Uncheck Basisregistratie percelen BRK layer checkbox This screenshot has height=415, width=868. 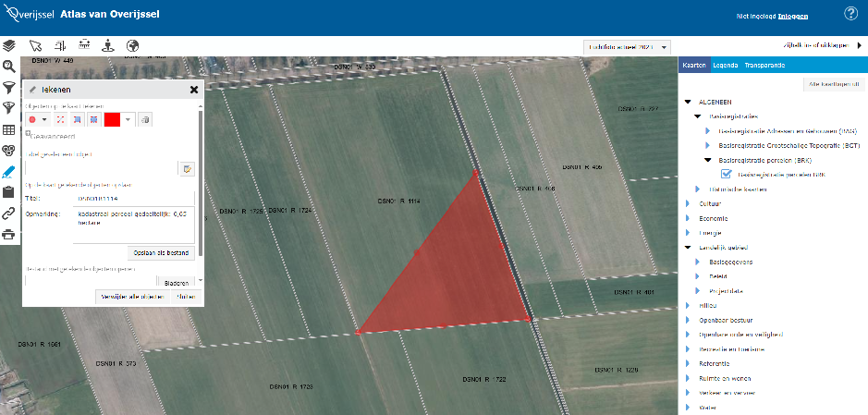(x=727, y=175)
